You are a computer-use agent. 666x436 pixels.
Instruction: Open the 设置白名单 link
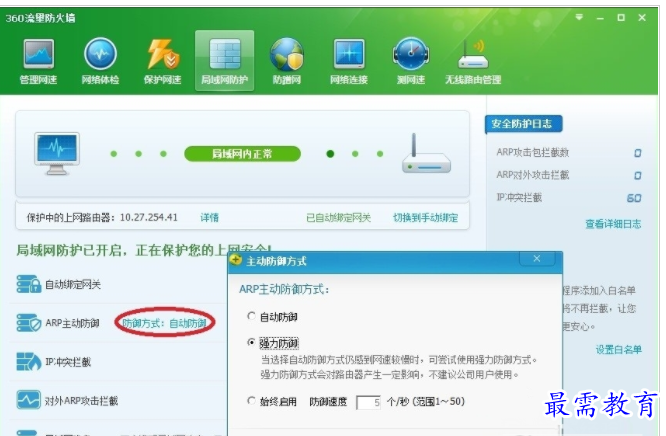(x=618, y=350)
